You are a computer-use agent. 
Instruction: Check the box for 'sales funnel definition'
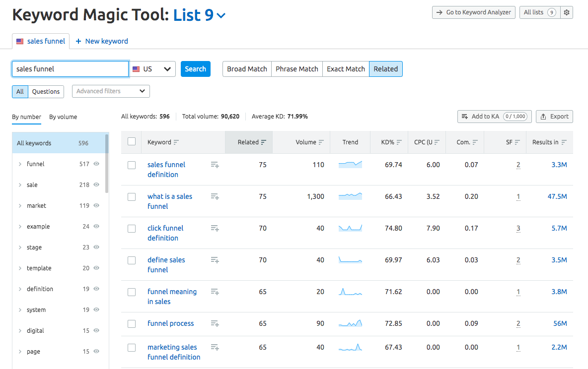(x=132, y=165)
